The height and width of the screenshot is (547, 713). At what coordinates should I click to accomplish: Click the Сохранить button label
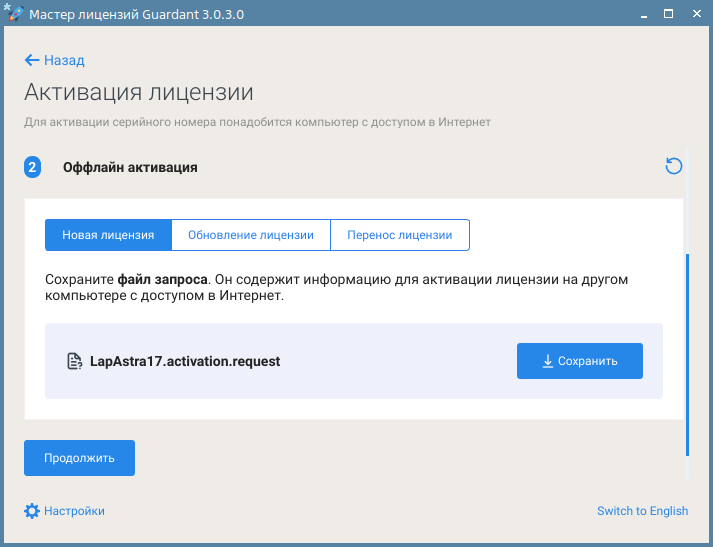(588, 361)
